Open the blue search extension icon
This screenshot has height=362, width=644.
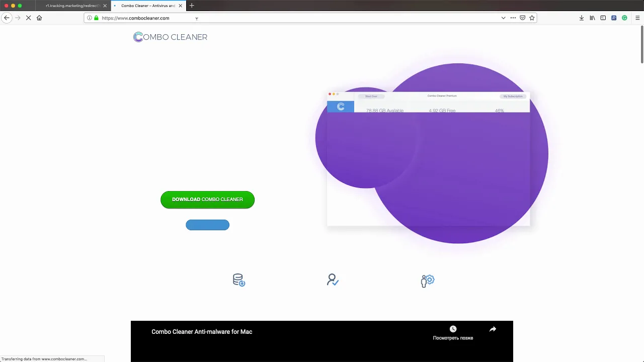[x=614, y=18]
